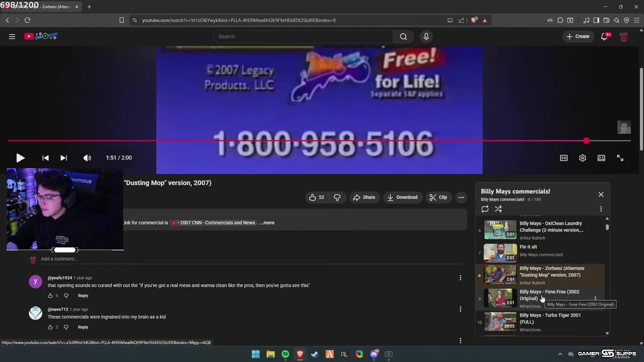
Task: Toggle playlist loop
Action: (485, 209)
